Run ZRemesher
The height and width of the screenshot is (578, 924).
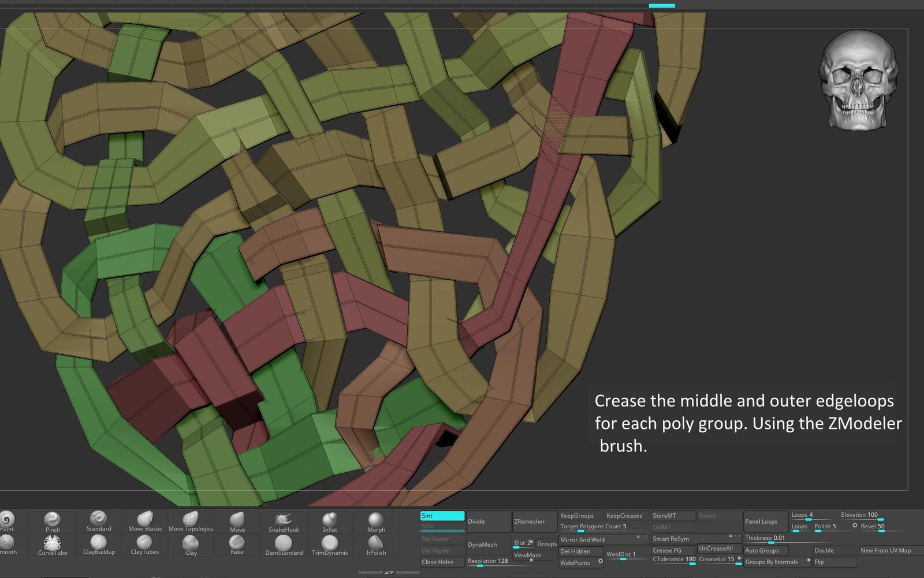pyautogui.click(x=535, y=521)
